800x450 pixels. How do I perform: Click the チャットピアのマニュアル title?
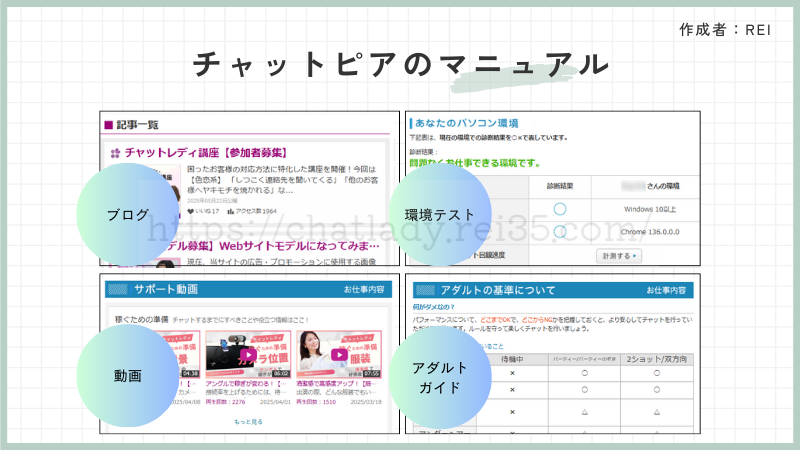(401, 65)
